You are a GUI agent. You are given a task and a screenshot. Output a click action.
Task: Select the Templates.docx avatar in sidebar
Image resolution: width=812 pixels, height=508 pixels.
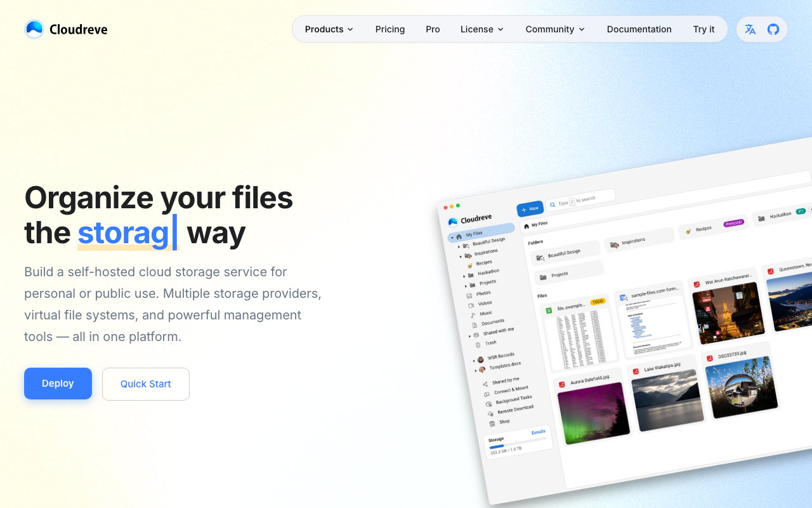pos(481,369)
